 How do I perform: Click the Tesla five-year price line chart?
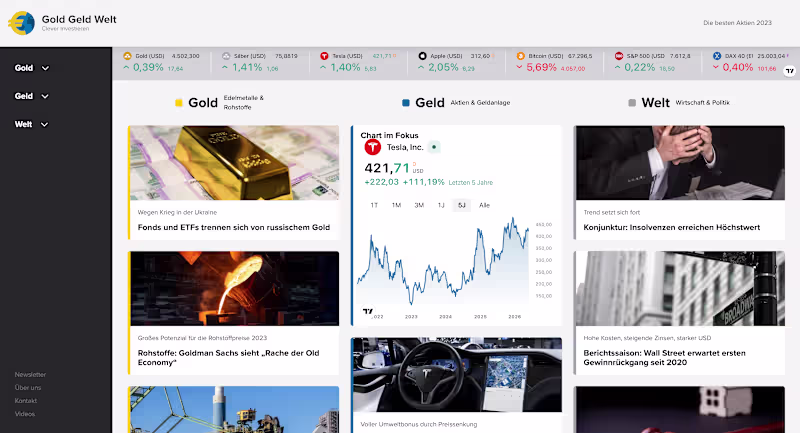pos(443,263)
